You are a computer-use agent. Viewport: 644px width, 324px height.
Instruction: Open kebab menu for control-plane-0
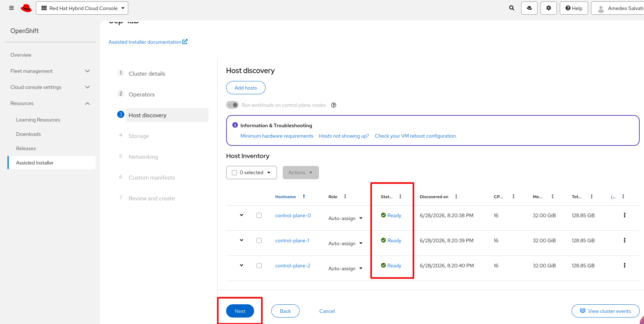point(625,215)
